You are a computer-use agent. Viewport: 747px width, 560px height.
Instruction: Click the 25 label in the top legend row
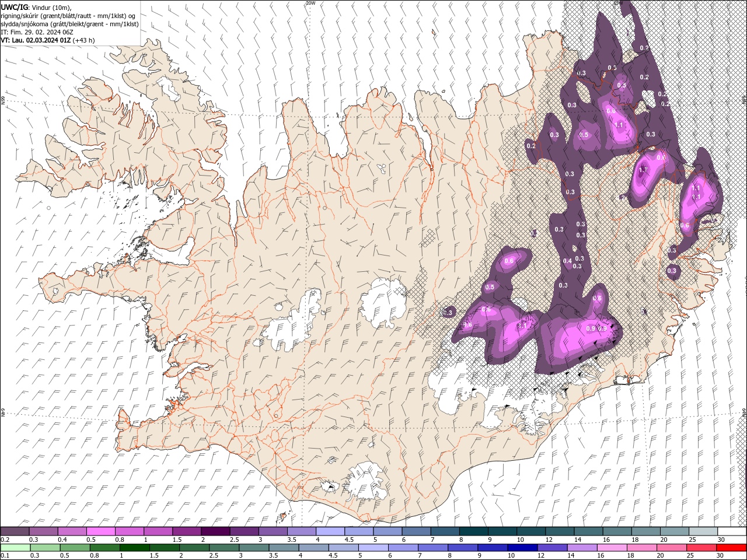[x=692, y=540]
